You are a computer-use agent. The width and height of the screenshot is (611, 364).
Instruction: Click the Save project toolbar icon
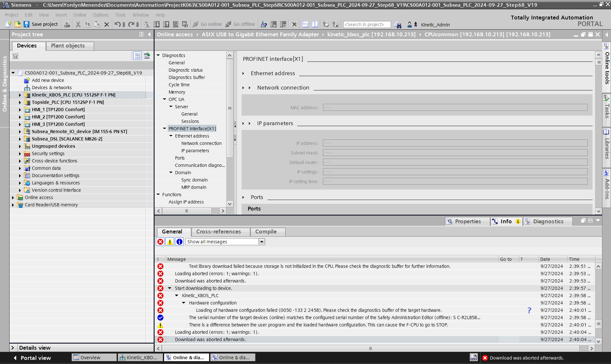pos(27,24)
